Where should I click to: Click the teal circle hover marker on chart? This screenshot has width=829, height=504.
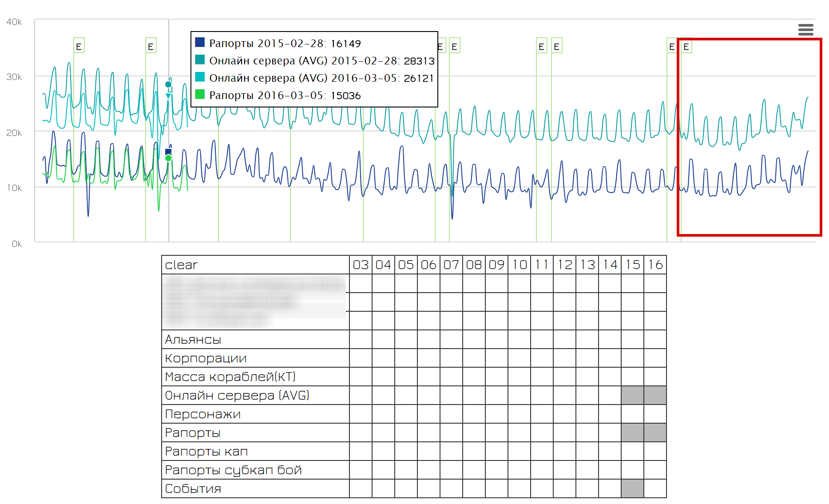(x=168, y=84)
